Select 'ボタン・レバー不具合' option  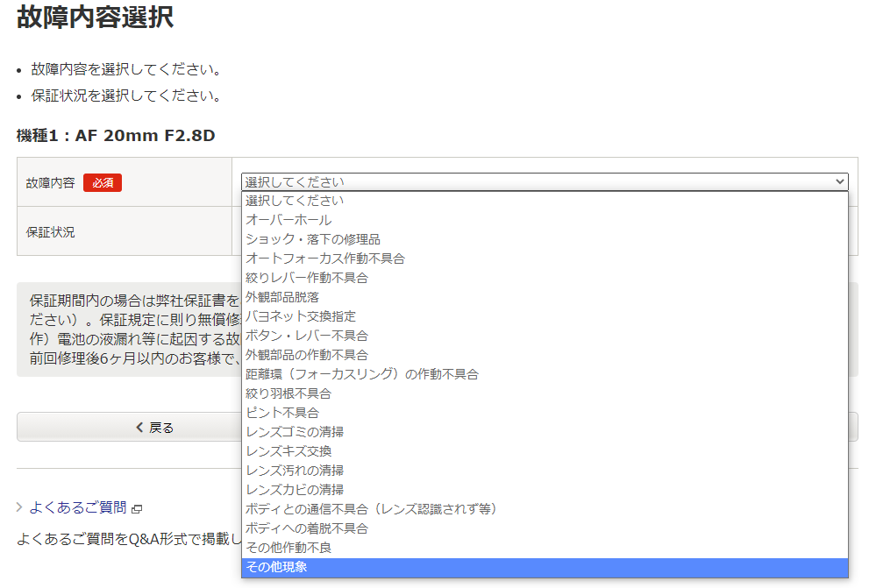[x=306, y=336]
